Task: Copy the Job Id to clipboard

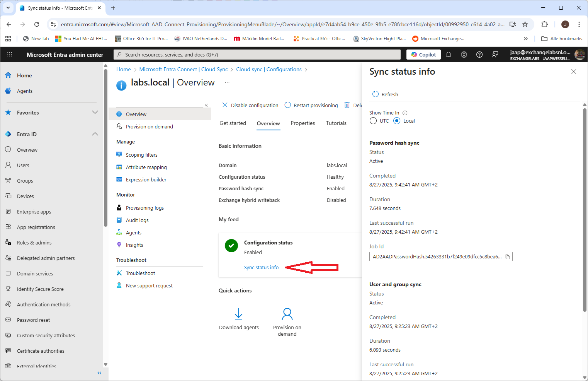Action: (508, 257)
